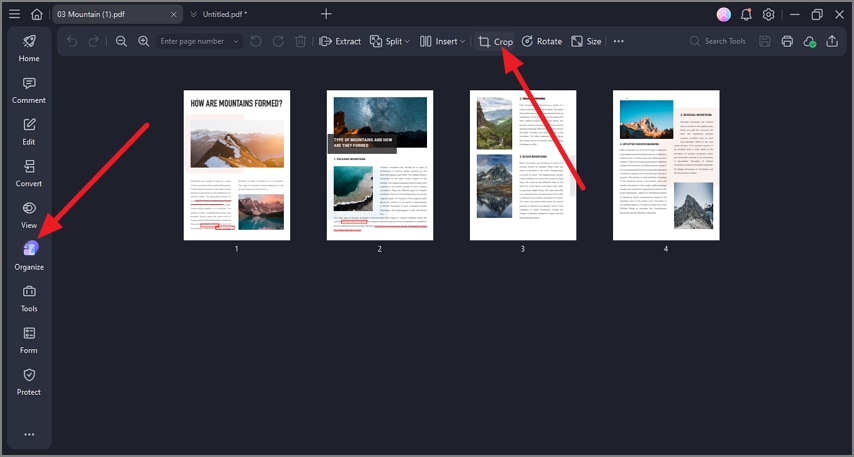Viewport: 854px width, 457px height.
Task: Open the Insert dropdown
Action: (x=442, y=41)
